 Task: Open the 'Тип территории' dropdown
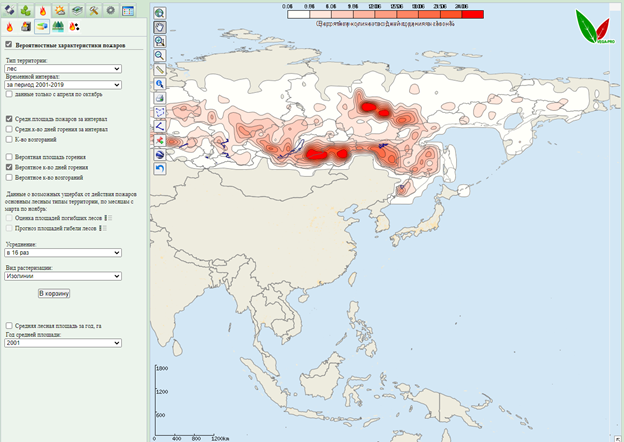[x=62, y=69]
